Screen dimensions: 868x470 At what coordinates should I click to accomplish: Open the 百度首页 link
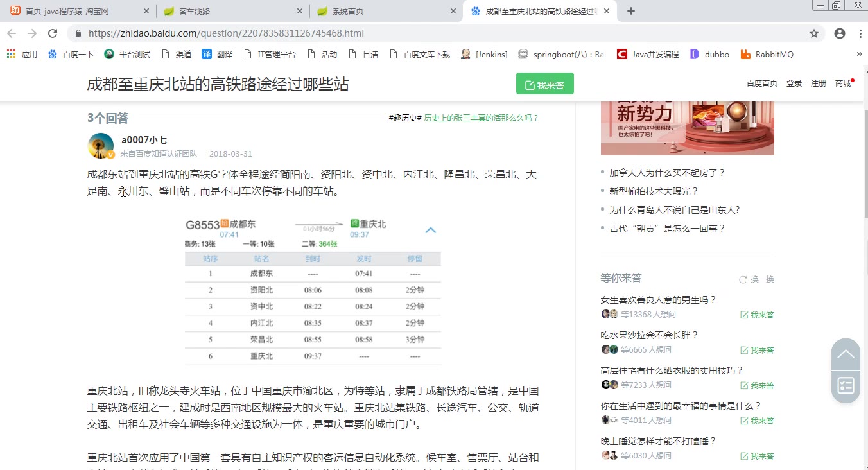point(761,83)
